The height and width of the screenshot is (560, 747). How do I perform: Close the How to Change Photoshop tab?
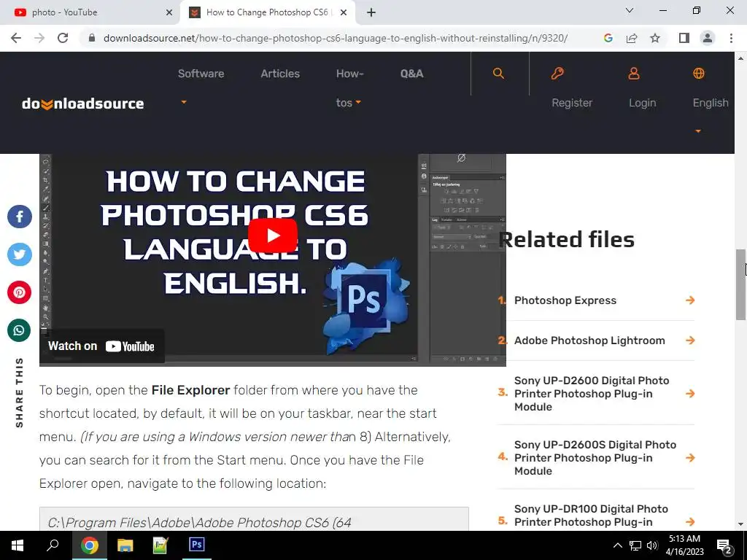[x=344, y=12]
